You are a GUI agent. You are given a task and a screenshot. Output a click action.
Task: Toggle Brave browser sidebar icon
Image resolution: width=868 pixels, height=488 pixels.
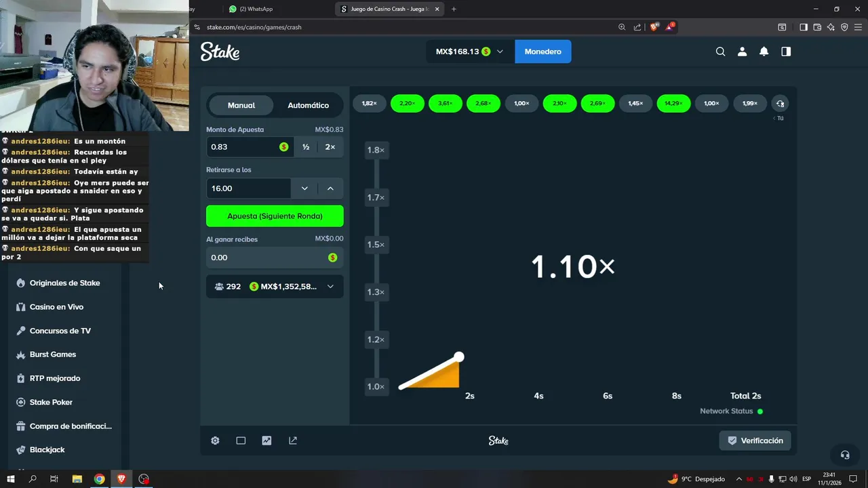pos(804,27)
